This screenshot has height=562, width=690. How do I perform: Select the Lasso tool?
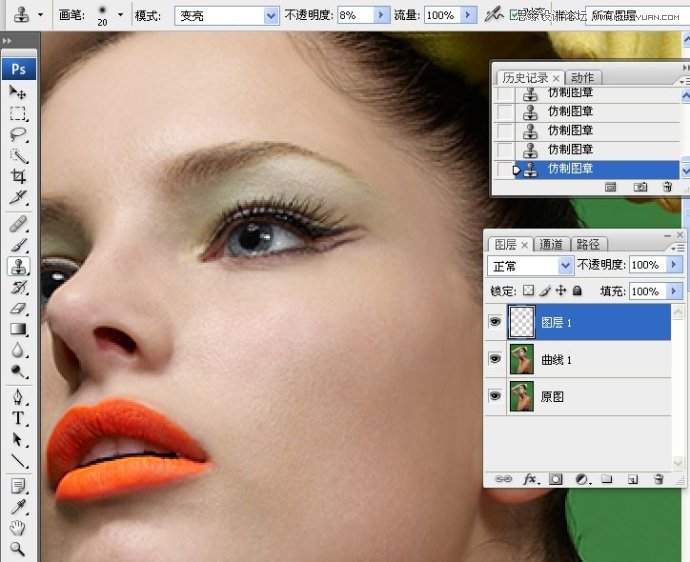click(18, 135)
